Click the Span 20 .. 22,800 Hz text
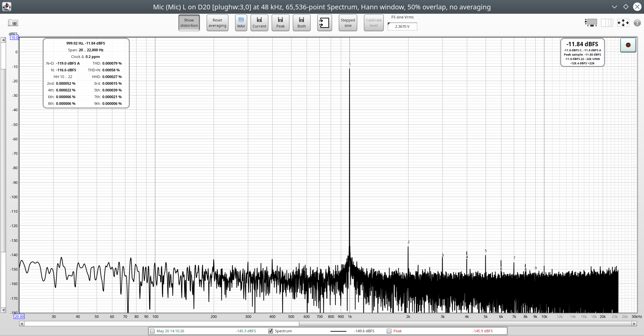The image size is (644, 336). point(86,50)
